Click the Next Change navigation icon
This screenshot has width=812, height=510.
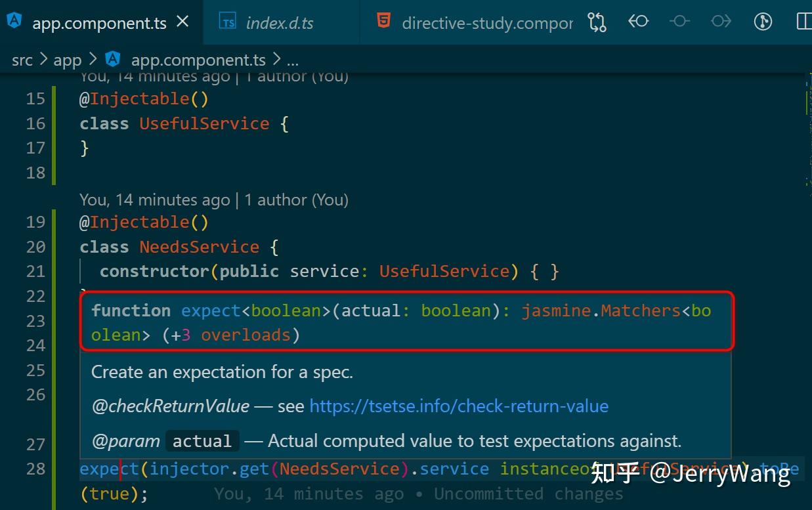[x=721, y=22]
